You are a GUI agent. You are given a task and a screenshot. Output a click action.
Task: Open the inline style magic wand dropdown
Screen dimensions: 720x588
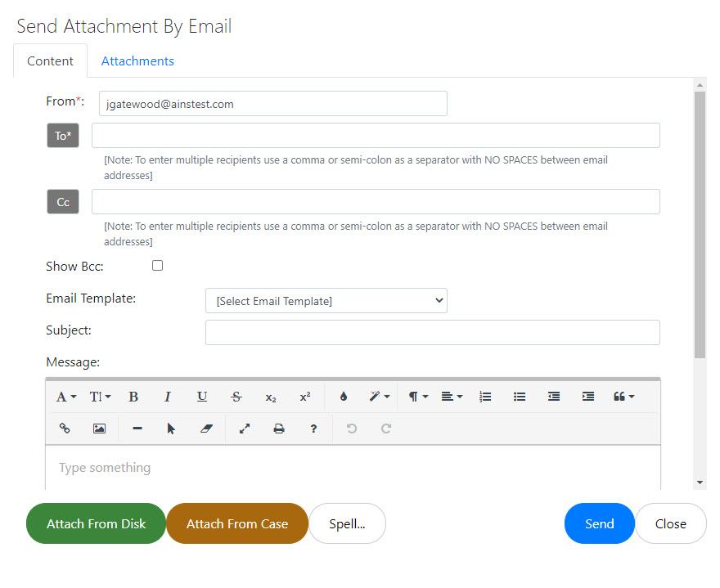tap(380, 397)
